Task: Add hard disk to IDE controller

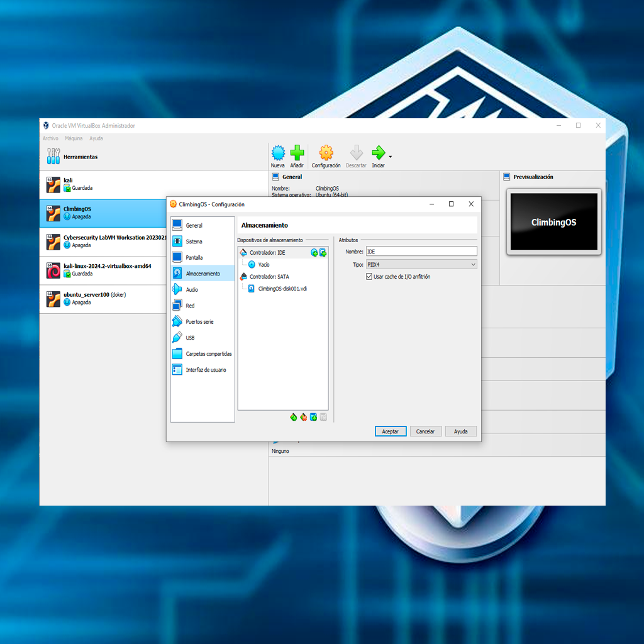Action: [x=323, y=253]
